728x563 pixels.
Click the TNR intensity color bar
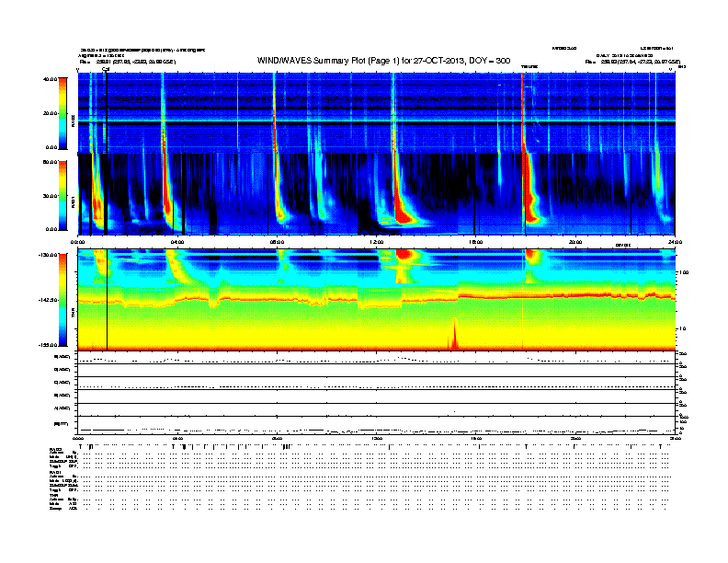click(x=63, y=300)
